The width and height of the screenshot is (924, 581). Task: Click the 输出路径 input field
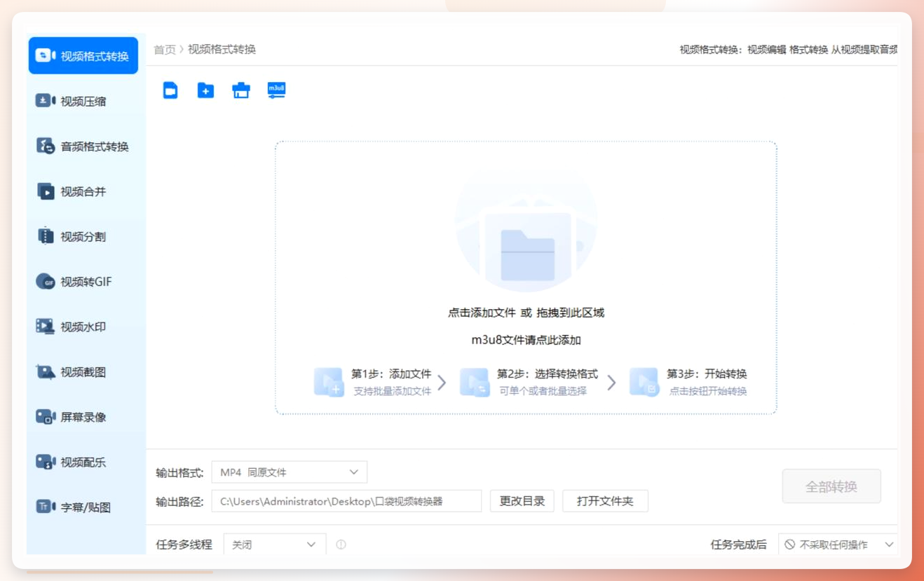(x=346, y=501)
